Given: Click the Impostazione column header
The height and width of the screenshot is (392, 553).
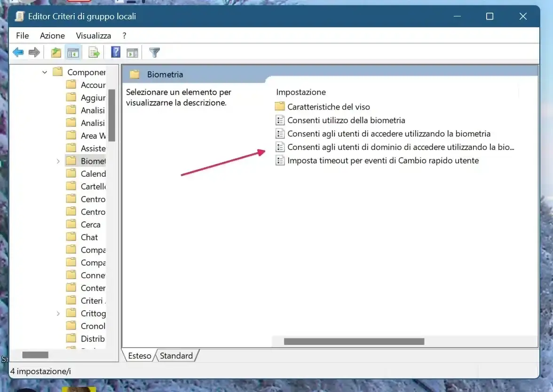Looking at the screenshot, I should point(301,92).
